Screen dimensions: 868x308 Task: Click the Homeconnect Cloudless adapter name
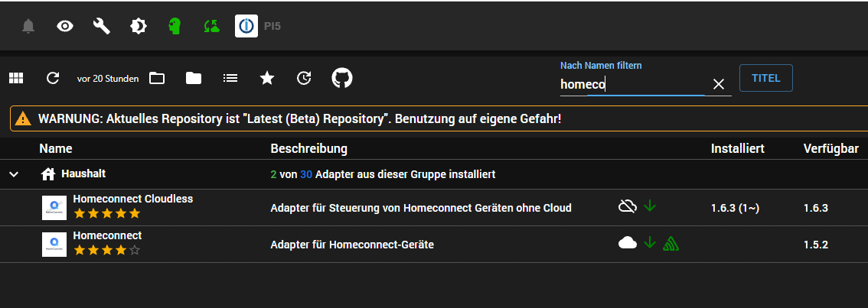click(x=132, y=199)
